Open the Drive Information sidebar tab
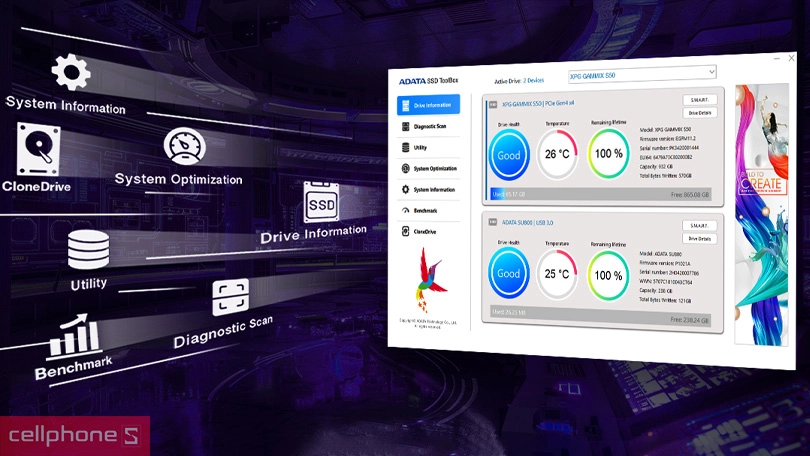Screen dimensions: 810x456 click(x=428, y=105)
